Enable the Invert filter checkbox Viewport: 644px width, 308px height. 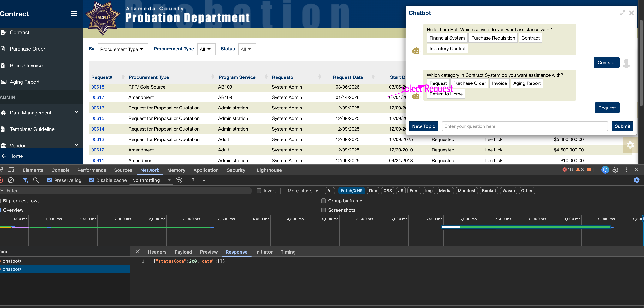[x=259, y=191]
